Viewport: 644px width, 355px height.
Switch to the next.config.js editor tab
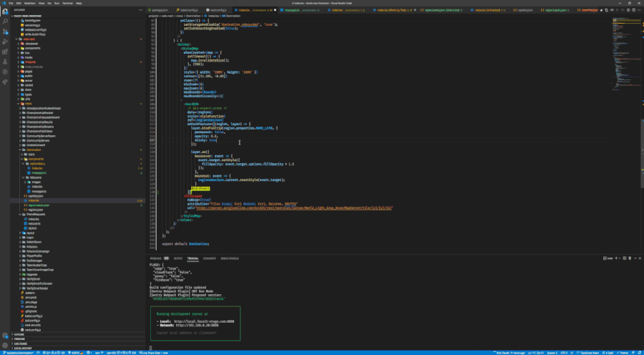click(x=217, y=10)
